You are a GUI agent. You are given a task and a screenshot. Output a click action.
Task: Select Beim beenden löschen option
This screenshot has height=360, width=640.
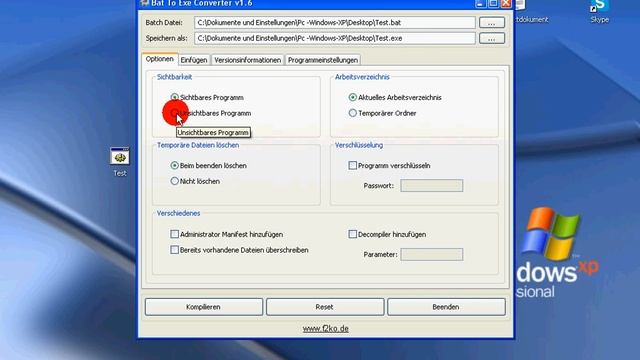(x=175, y=165)
